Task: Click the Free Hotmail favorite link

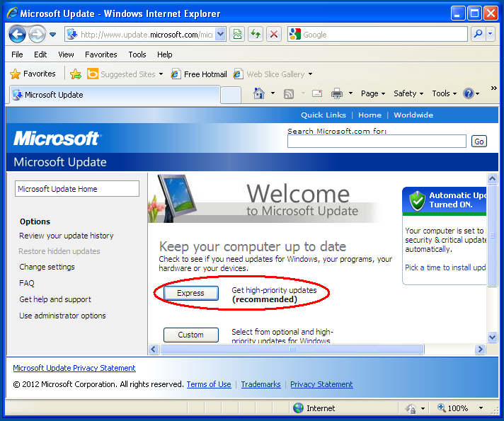Action: [199, 74]
